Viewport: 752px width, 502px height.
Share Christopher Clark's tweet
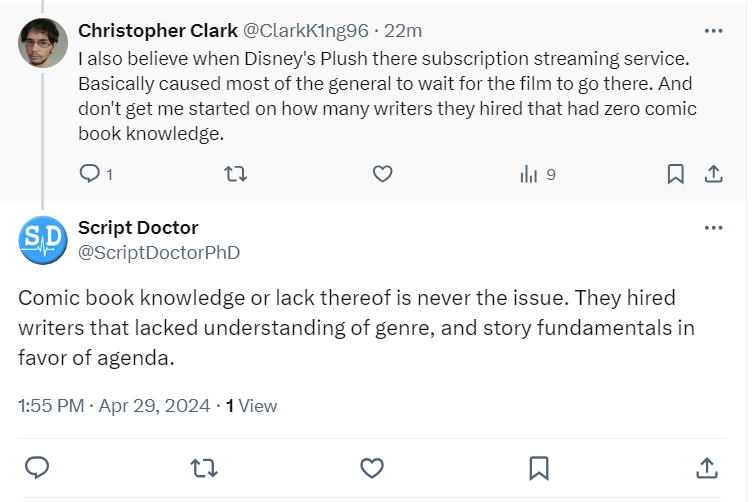point(713,174)
